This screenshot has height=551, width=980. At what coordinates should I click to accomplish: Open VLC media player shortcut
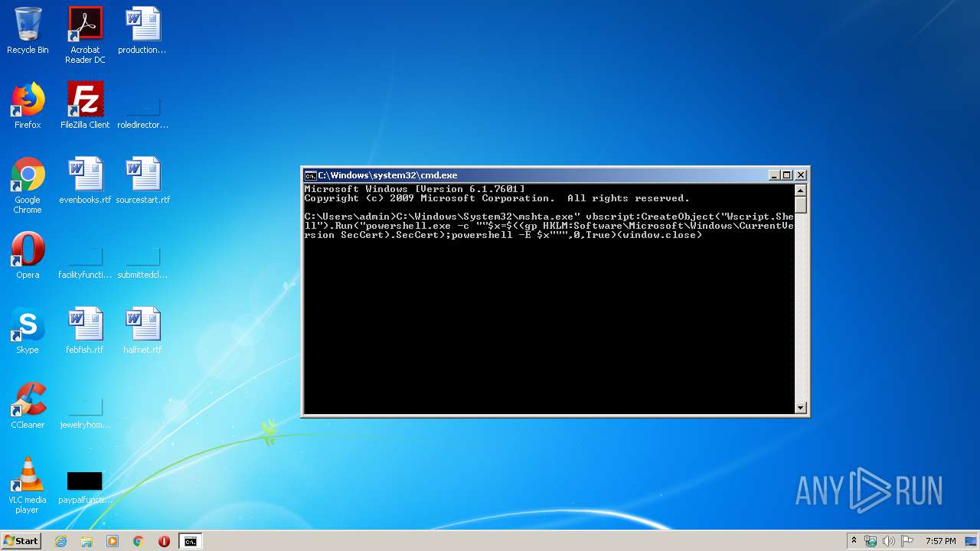coord(28,485)
